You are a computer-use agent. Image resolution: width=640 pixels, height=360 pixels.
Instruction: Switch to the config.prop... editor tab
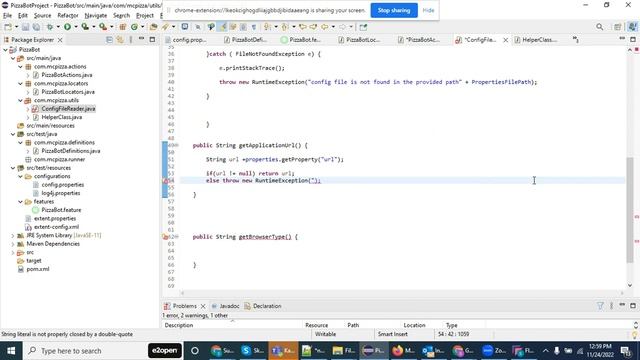pos(186,40)
